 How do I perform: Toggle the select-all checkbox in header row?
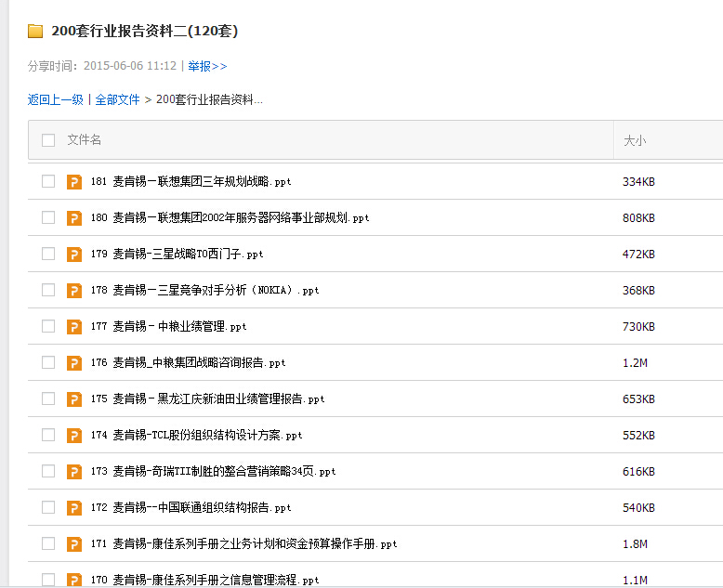pyautogui.click(x=48, y=140)
